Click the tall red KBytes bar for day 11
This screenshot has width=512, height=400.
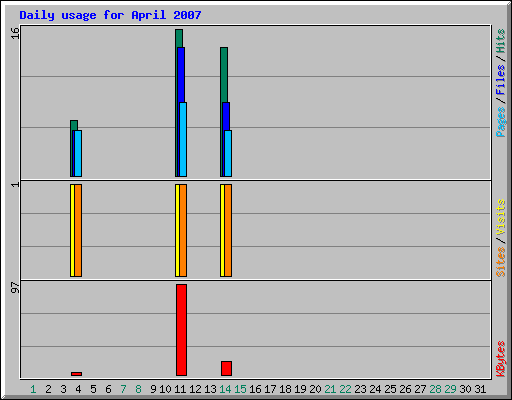tap(181, 330)
